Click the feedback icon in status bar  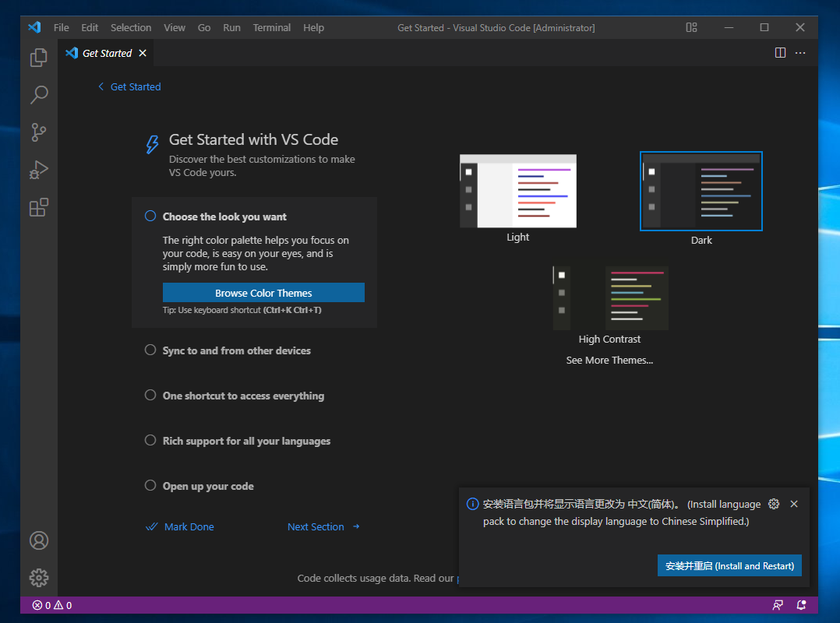(778, 605)
